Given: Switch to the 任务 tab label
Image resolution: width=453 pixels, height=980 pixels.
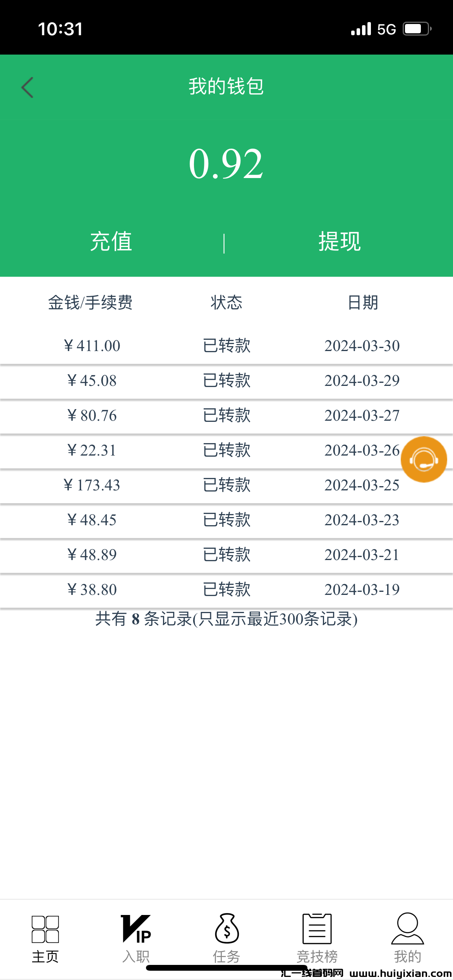Looking at the screenshot, I should (x=226, y=956).
